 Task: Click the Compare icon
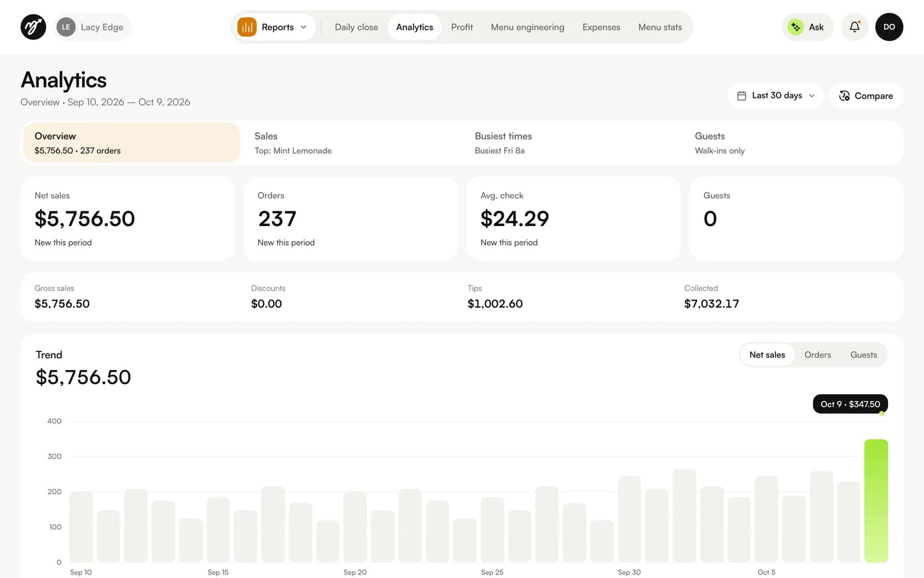844,96
